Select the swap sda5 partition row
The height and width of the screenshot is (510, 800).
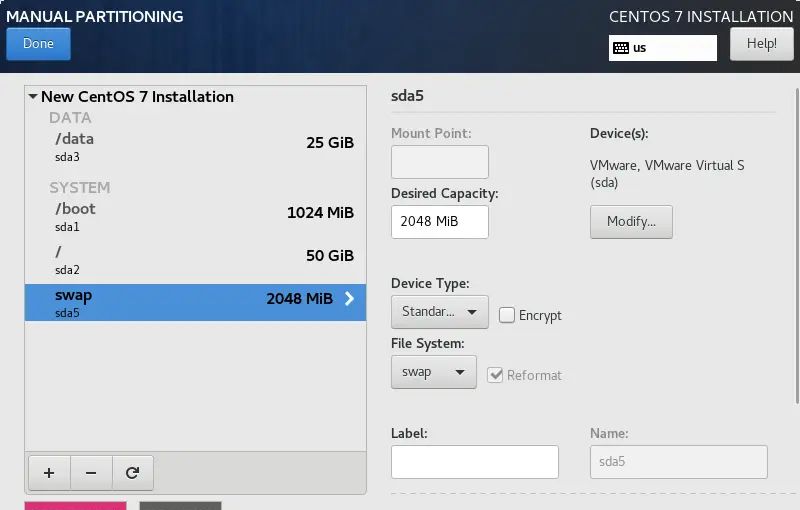195,302
